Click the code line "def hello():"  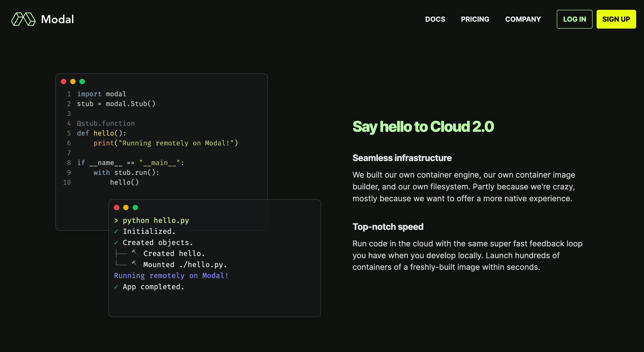102,133
